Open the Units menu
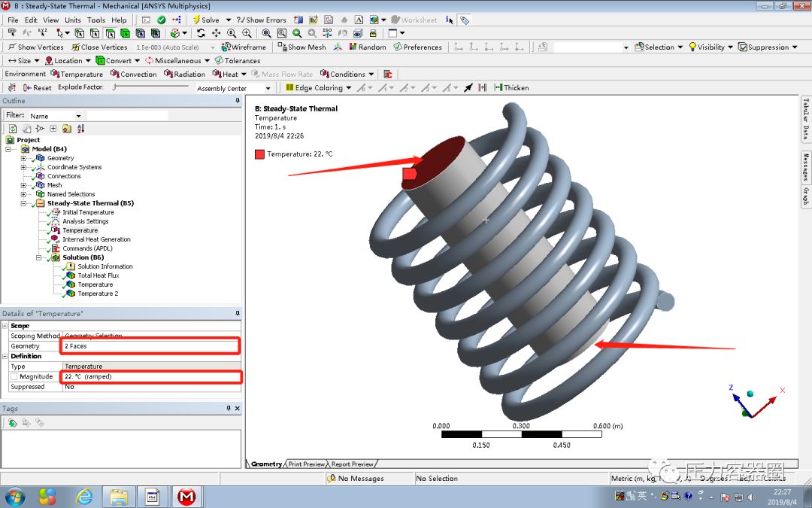The image size is (812, 508). [x=73, y=20]
